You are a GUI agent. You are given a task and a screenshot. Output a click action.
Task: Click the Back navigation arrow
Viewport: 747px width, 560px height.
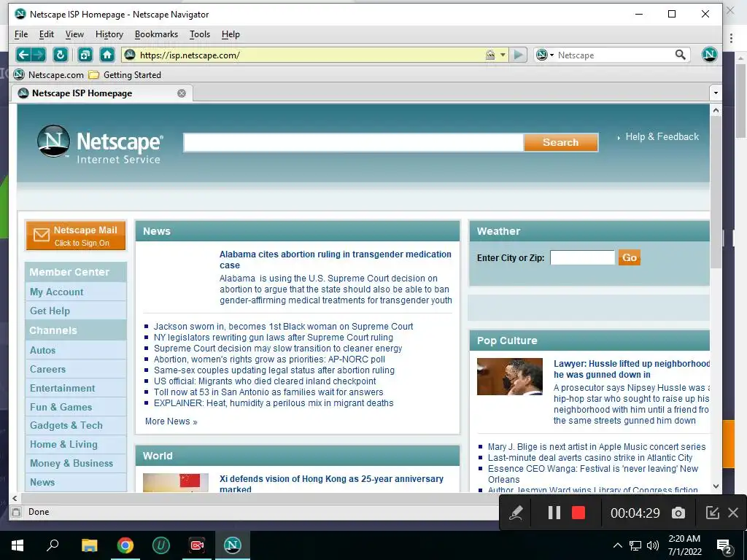tap(23, 55)
